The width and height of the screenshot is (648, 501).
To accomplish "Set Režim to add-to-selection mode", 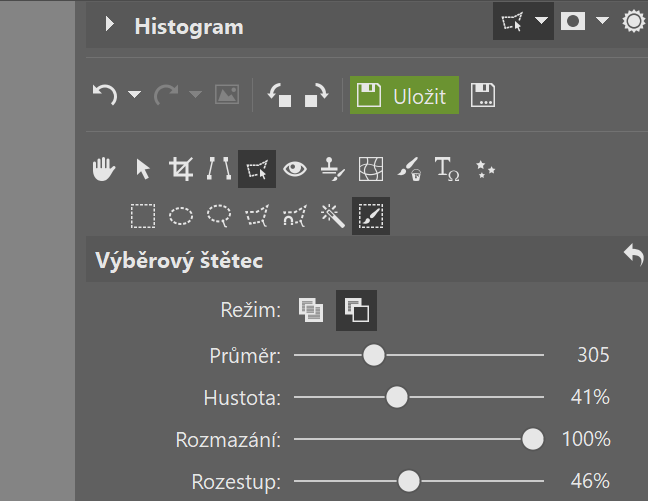I will [x=311, y=310].
